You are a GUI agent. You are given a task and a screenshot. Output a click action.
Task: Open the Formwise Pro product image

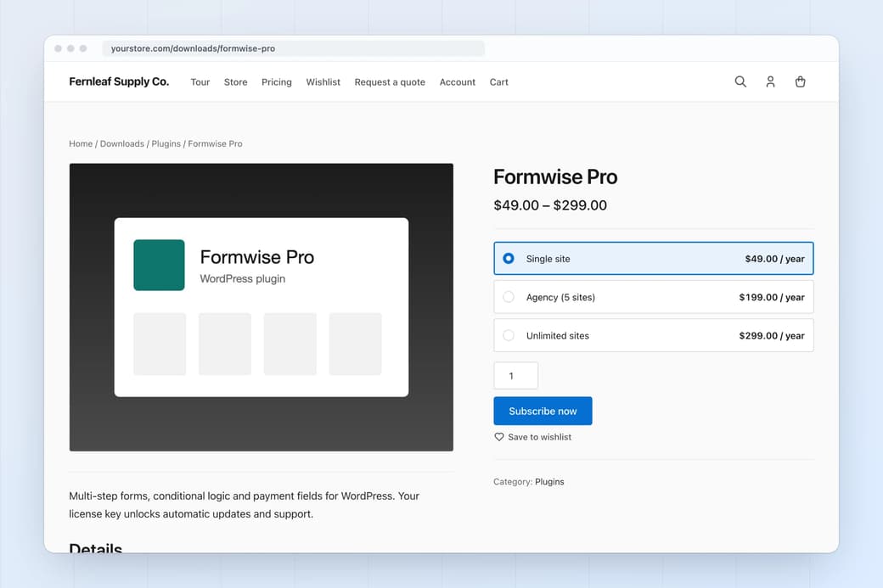pos(262,307)
